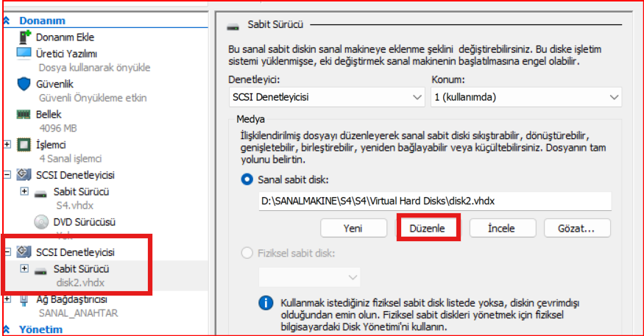The width and height of the screenshot is (644, 336).
Task: Click the Gözat... browse button
Action: pyautogui.click(x=578, y=228)
